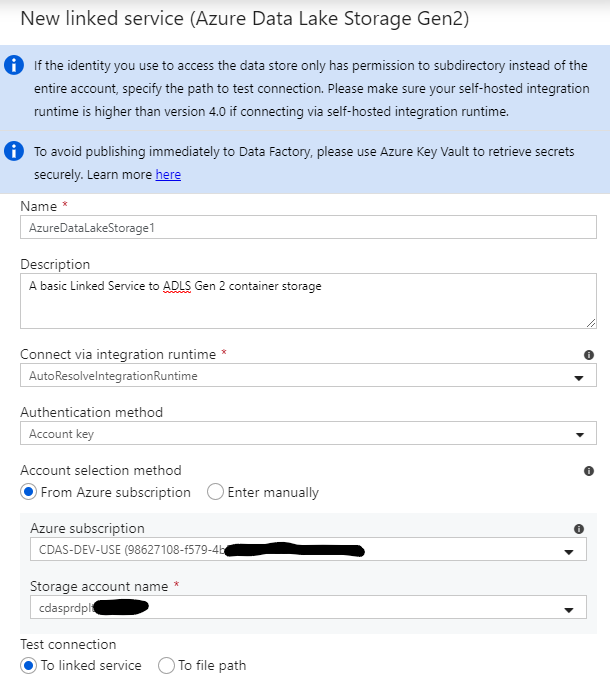610x691 pixels.
Task: Grab the Description box resize handle
Action: click(591, 323)
